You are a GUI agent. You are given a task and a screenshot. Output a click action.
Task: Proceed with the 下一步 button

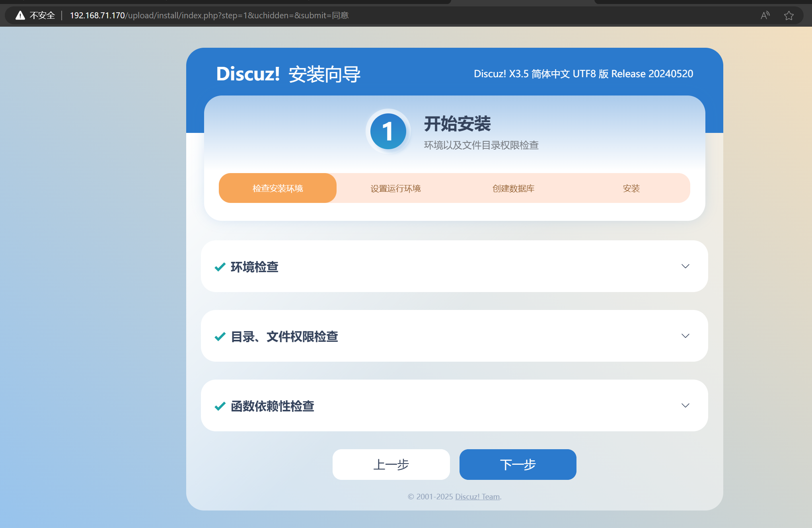tap(518, 464)
